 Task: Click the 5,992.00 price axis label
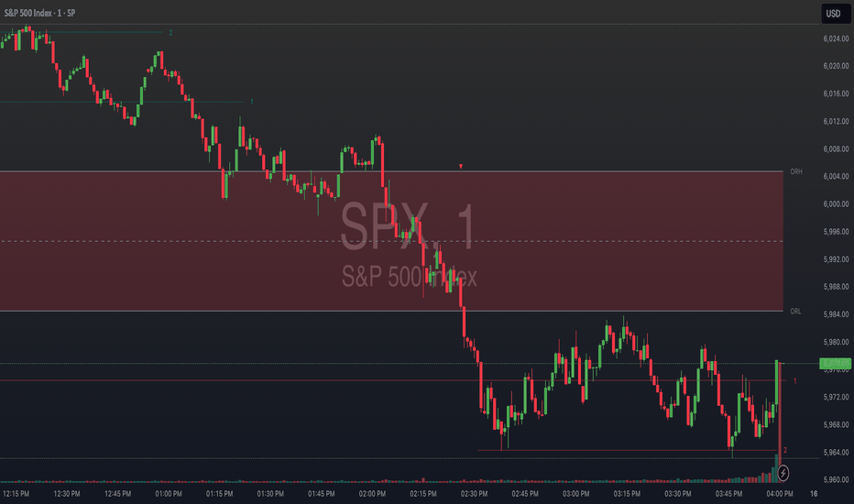[x=836, y=259]
